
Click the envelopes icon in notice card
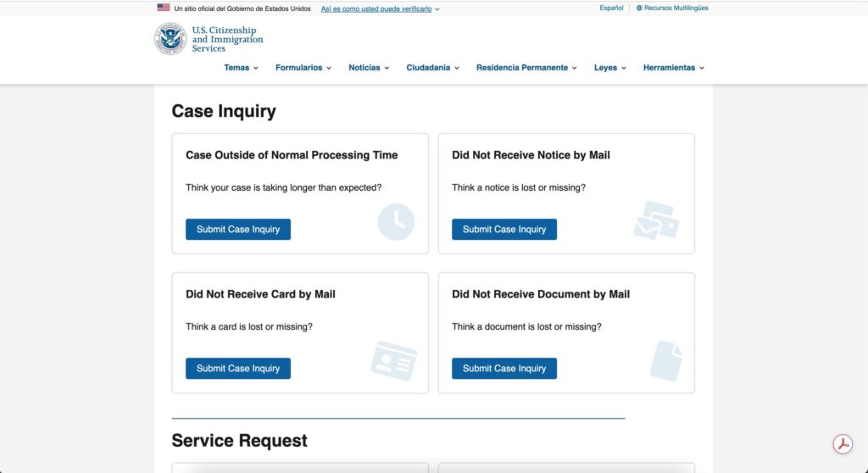[656, 220]
